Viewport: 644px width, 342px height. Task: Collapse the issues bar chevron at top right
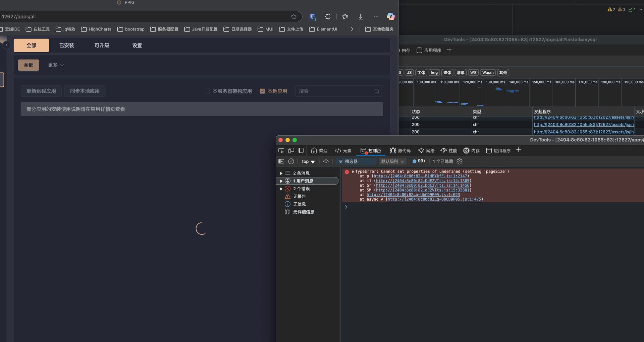pyautogui.click(x=641, y=9)
